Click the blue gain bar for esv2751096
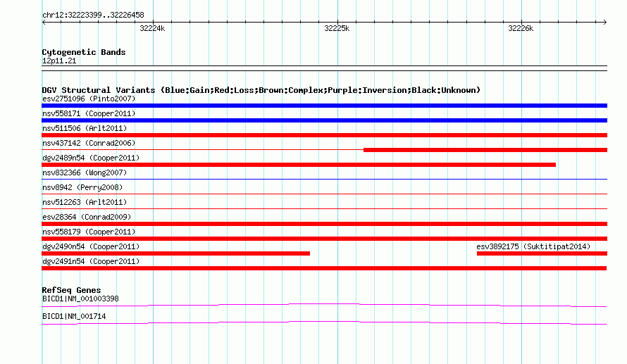Image resolution: width=627 pixels, height=364 pixels. pos(324,106)
